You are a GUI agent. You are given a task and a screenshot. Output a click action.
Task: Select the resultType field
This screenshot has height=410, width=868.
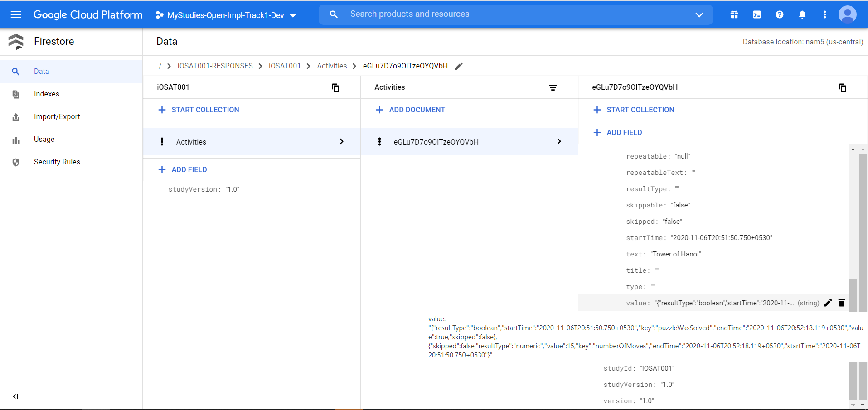(653, 189)
